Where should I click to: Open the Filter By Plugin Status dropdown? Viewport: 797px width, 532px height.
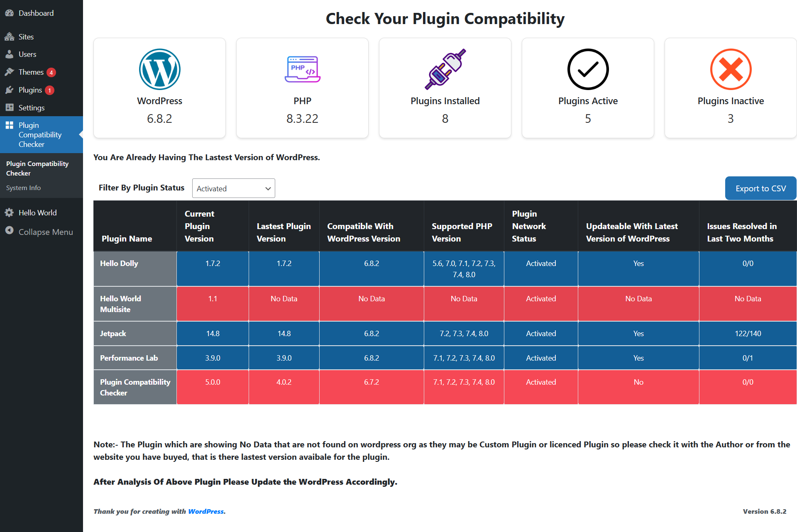pos(234,188)
